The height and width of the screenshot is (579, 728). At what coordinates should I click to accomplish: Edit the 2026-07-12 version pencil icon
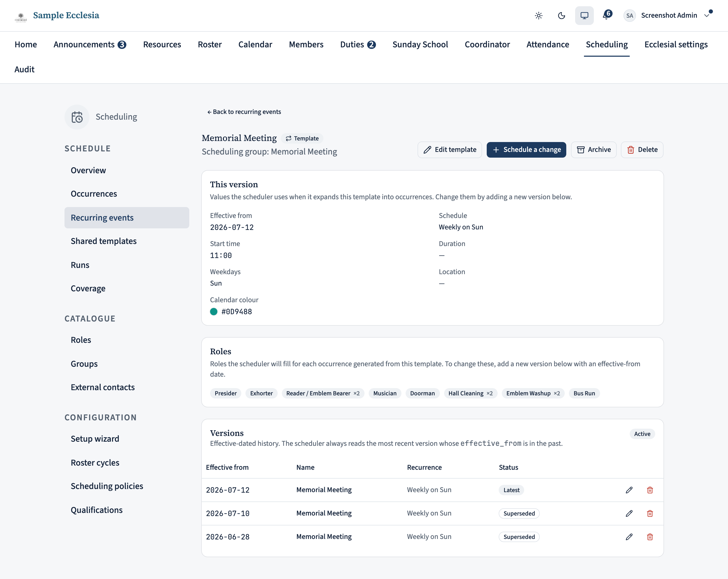point(629,490)
